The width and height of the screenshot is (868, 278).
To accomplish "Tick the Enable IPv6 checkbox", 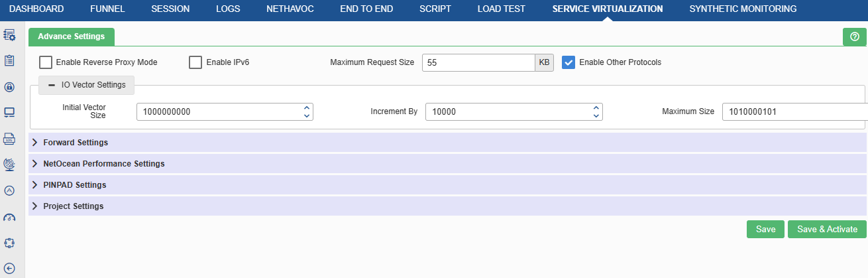I will 195,62.
